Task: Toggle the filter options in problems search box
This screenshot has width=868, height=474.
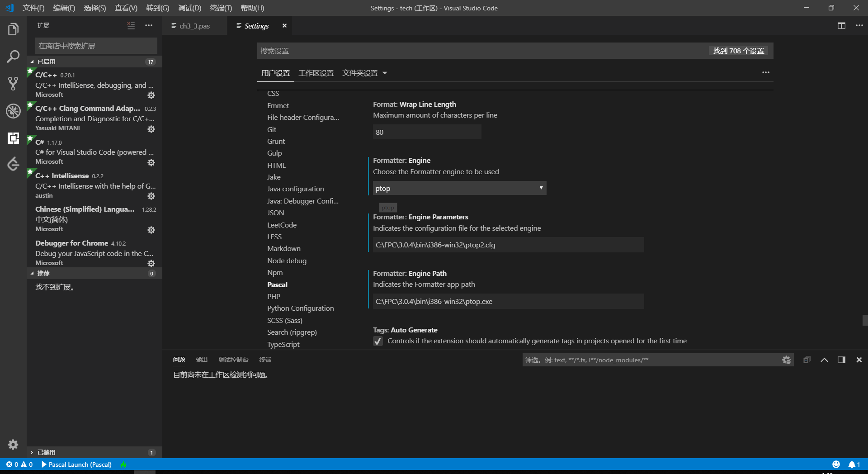Action: pos(786,360)
